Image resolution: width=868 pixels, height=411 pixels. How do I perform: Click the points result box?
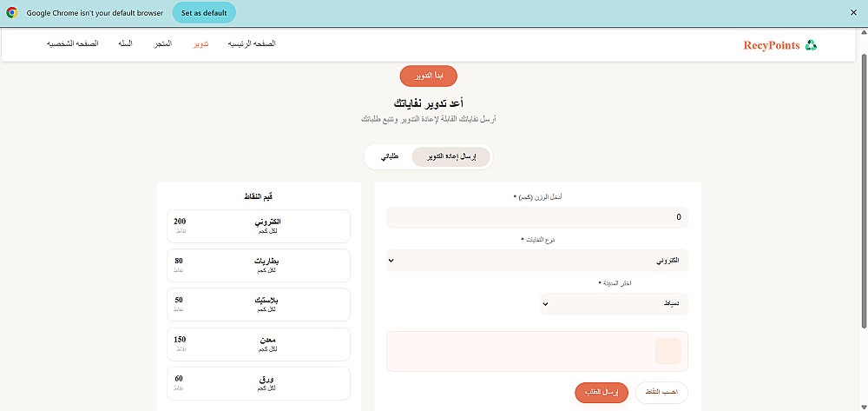pos(537,351)
